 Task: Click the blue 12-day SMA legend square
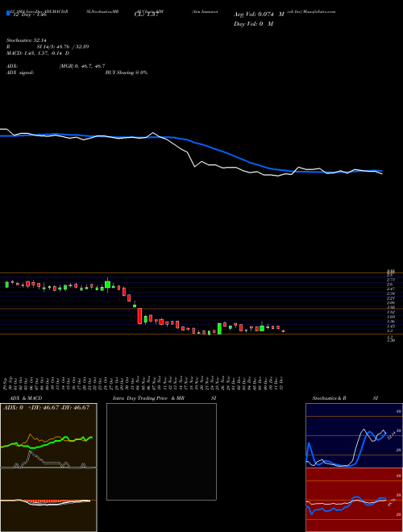[x=8, y=14]
